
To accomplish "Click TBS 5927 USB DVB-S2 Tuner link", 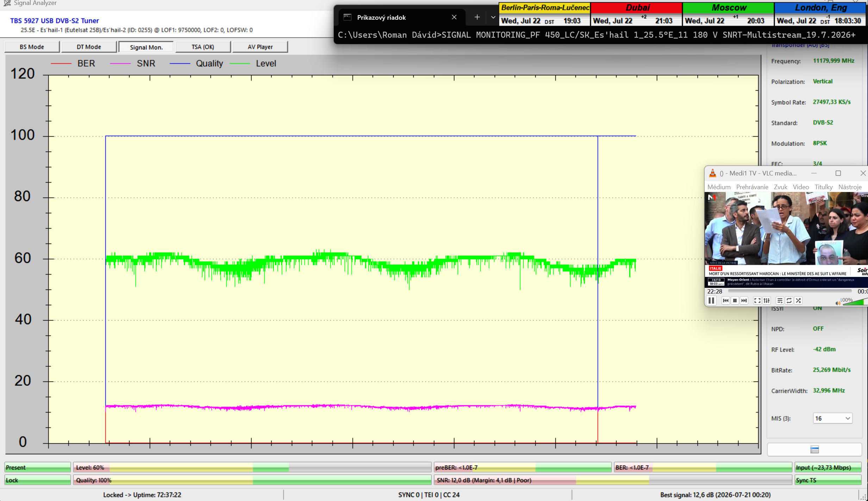I will [54, 20].
